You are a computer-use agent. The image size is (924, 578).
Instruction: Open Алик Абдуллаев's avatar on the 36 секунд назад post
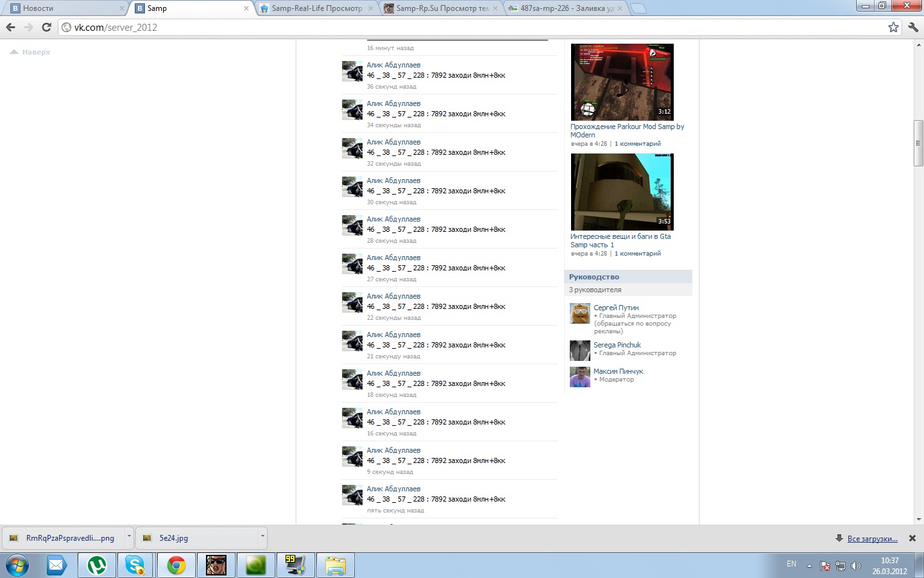click(x=352, y=71)
